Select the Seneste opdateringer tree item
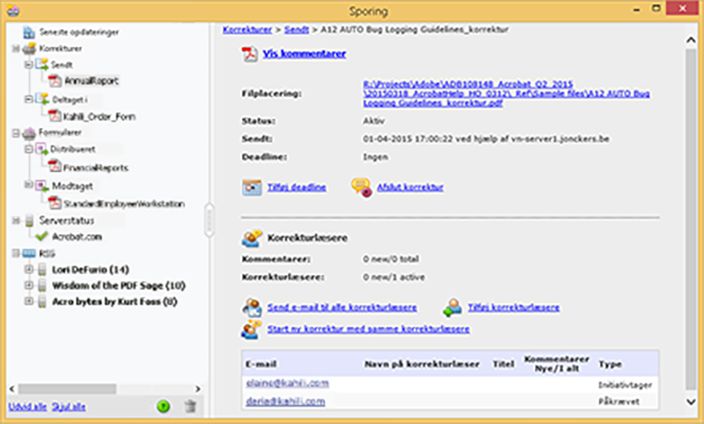Screen dimensions: 704x424 79,32
